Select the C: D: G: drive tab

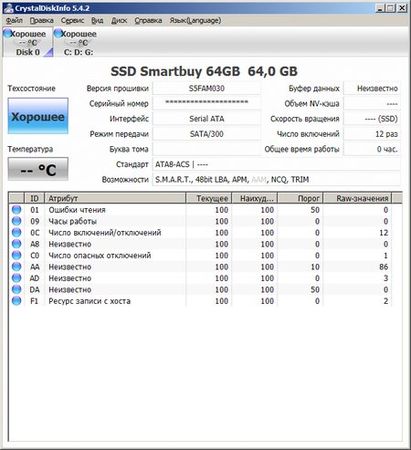click(x=79, y=43)
